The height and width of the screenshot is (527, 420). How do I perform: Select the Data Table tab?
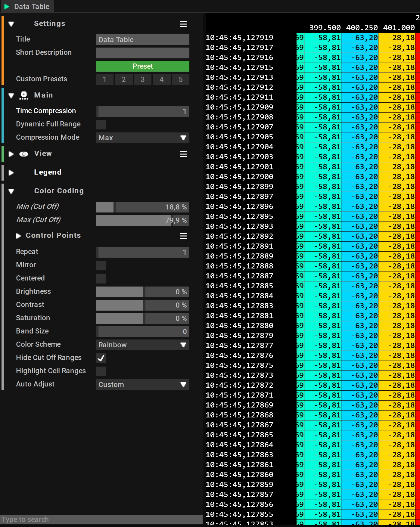tap(31, 6)
